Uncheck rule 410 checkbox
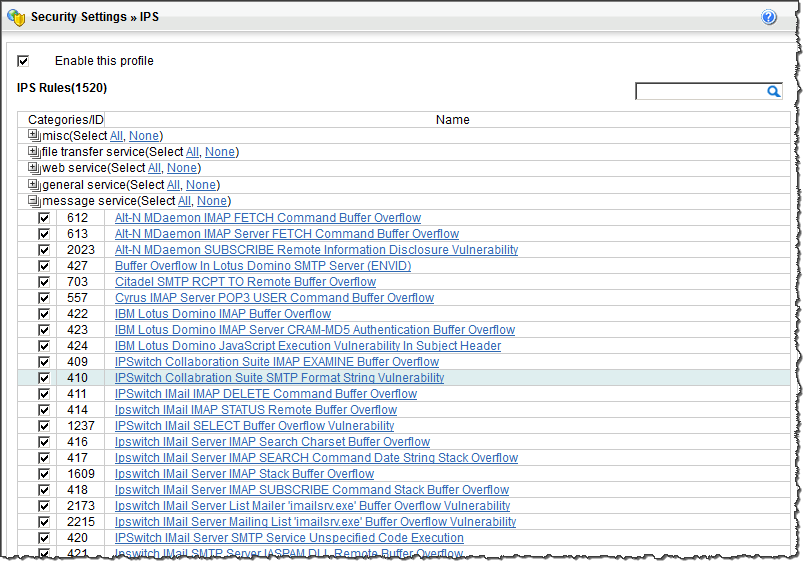 (x=44, y=378)
